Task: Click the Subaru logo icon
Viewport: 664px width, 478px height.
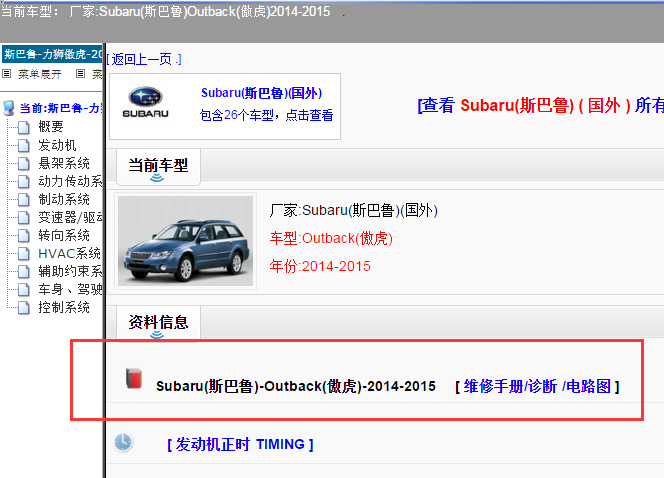Action: point(152,103)
